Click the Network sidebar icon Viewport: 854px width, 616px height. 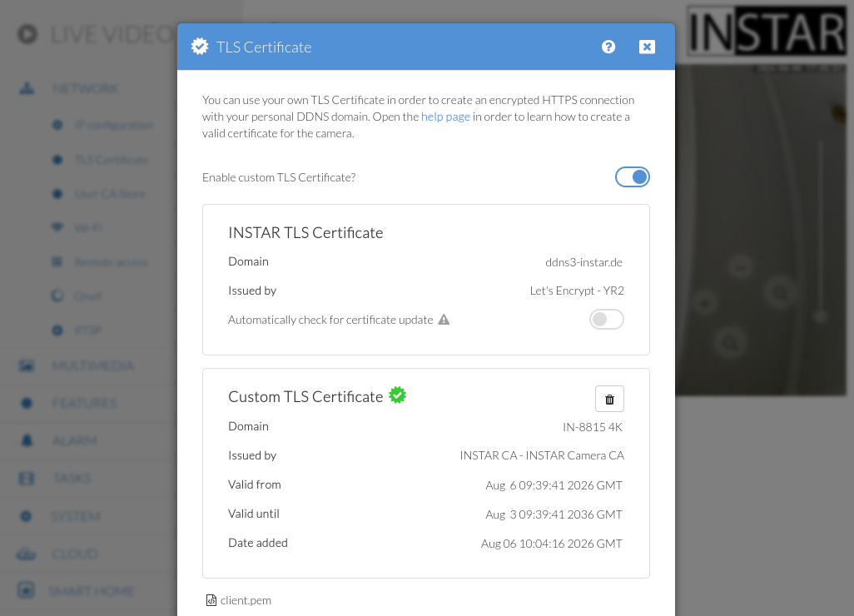[x=27, y=88]
